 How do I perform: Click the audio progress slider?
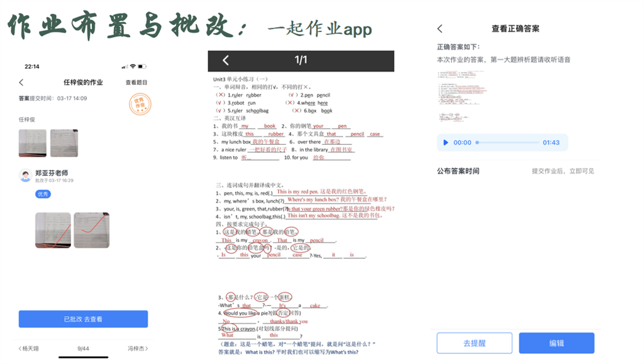point(508,143)
